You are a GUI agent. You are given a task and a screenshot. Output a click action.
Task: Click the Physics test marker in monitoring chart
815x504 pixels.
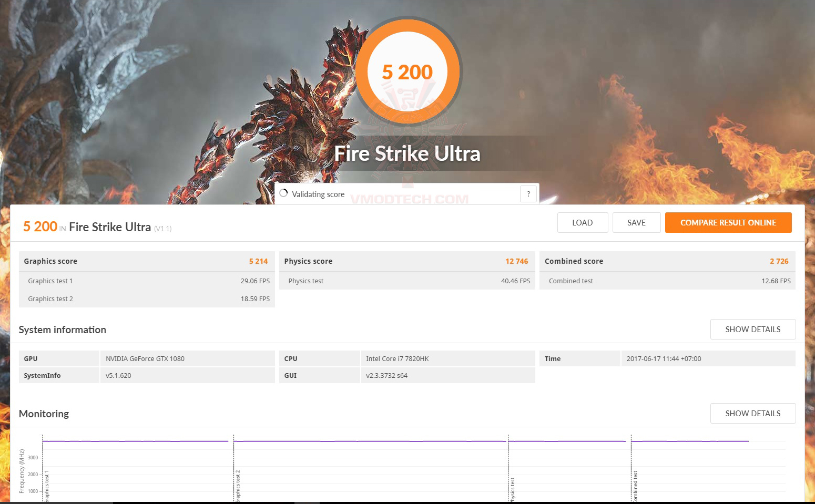tap(512, 490)
